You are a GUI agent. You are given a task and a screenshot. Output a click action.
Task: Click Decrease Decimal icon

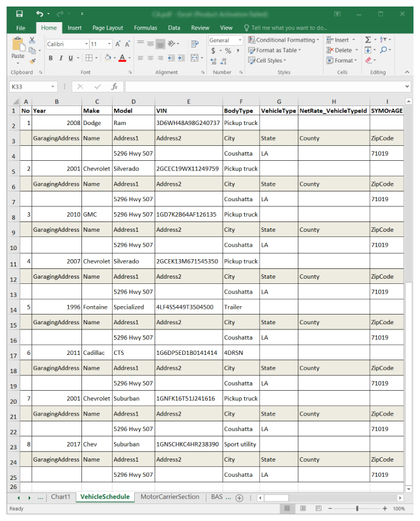point(223,61)
